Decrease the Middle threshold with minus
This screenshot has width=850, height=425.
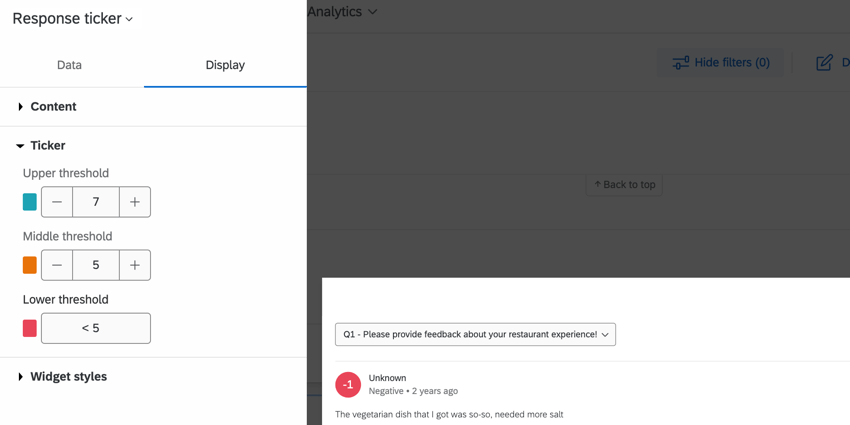57,265
